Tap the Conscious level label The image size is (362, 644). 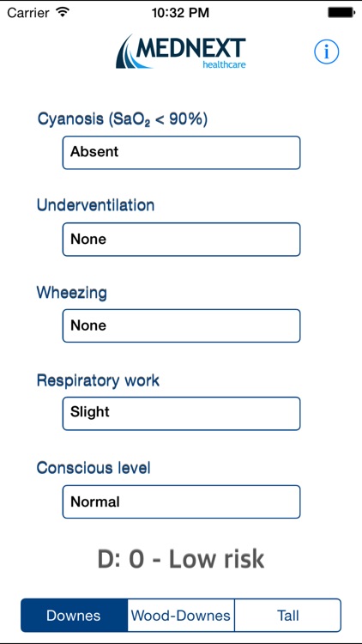pyautogui.click(x=94, y=467)
